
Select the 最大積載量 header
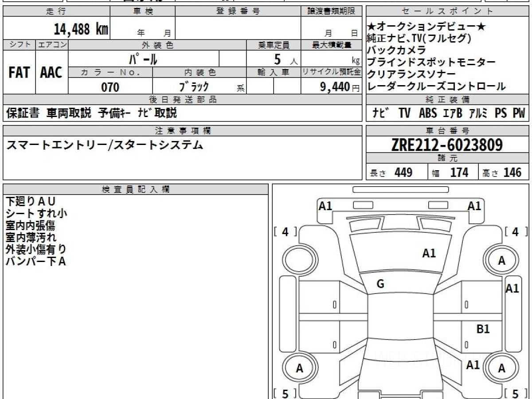tap(332, 45)
